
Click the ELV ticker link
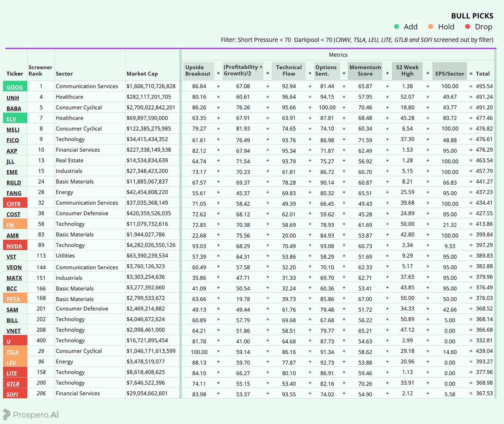(11, 119)
